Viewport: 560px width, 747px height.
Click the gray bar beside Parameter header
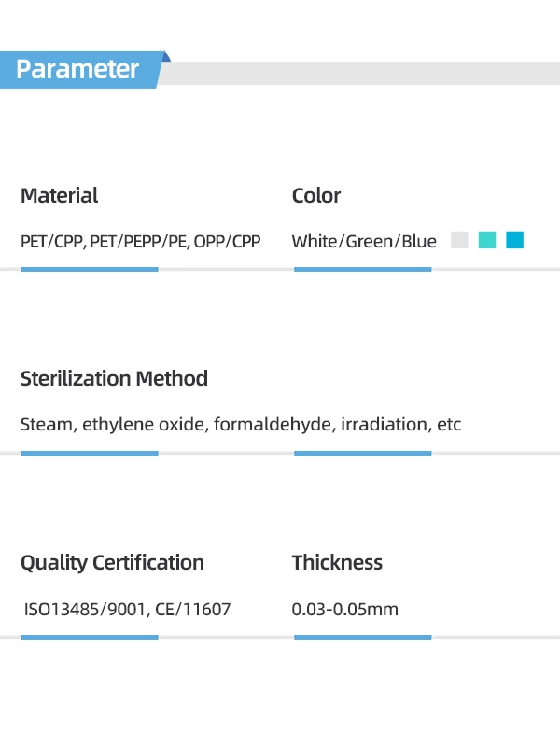click(364, 74)
